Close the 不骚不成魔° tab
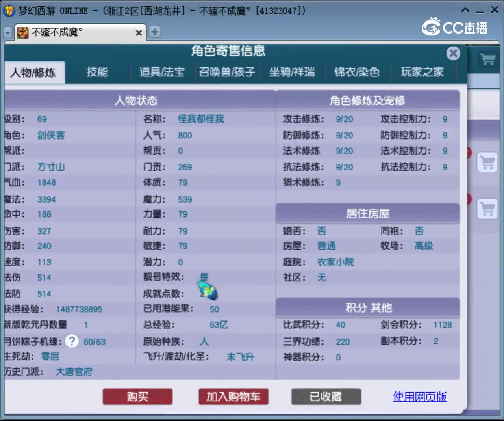Image resolution: width=504 pixels, height=421 pixels. (x=139, y=33)
